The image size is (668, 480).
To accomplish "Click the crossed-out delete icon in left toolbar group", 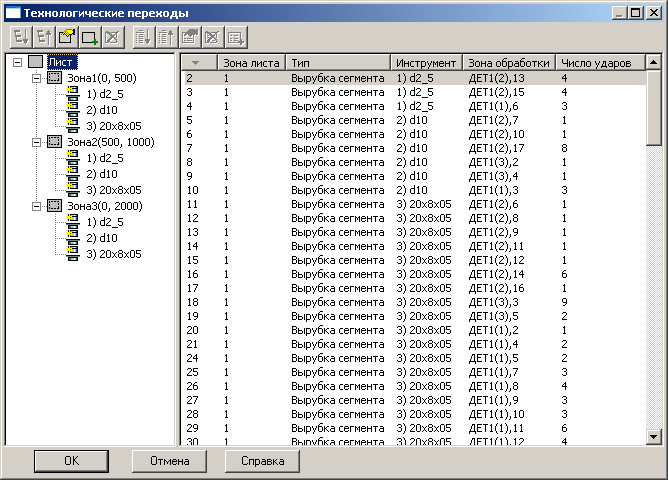I will coord(112,38).
